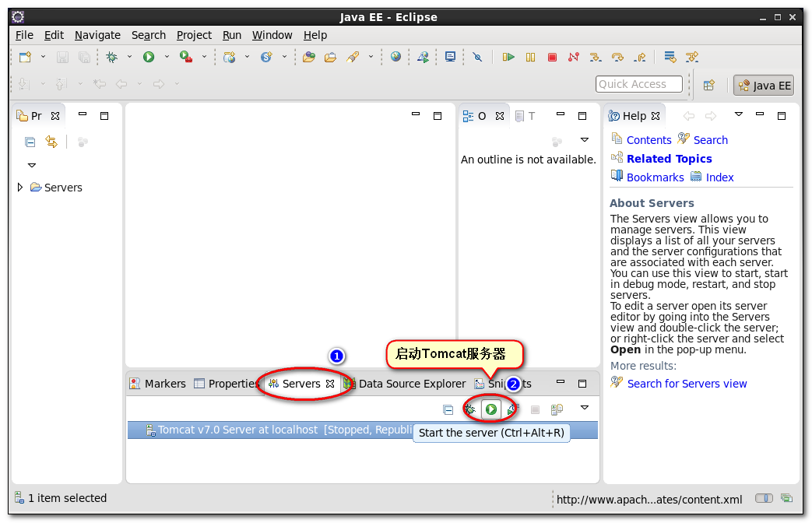Click the Resume debug icon
Screen dimensions: 812x523
508,57
